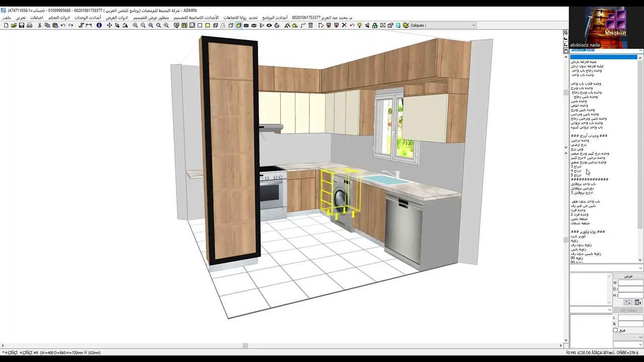Viewport: 644px width, 362px height.
Task: Copy selection with the Copy icon
Action: point(47,25)
